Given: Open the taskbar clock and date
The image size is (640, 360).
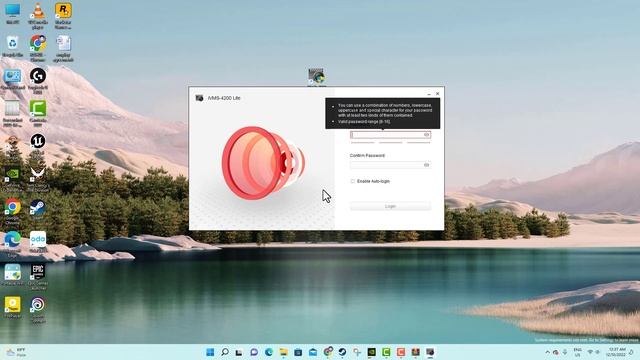Looking at the screenshot, I should pos(616,352).
